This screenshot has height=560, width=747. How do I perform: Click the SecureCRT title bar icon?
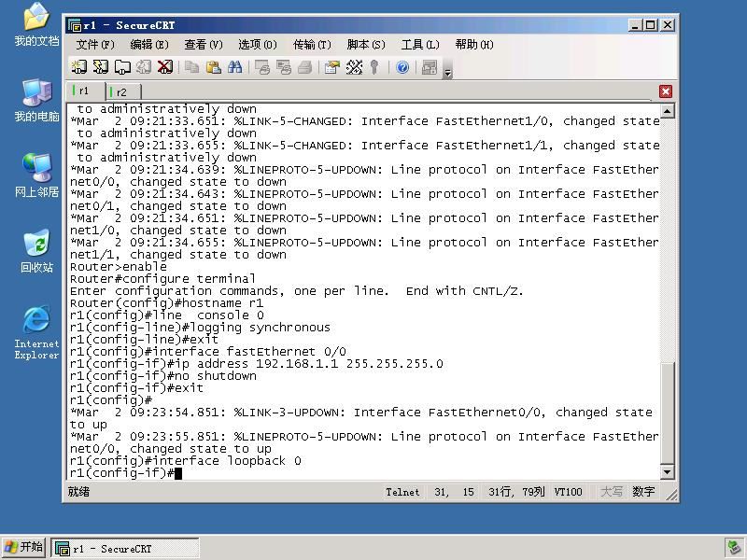75,25
